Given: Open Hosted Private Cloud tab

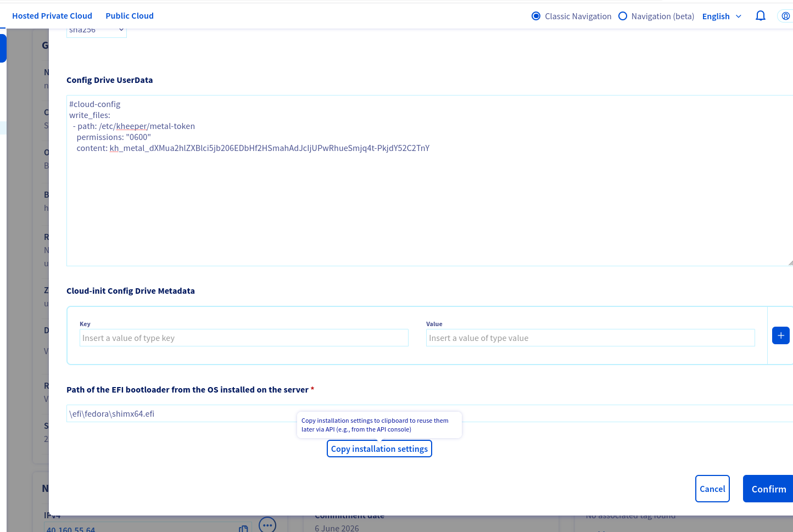Looking at the screenshot, I should click(52, 16).
